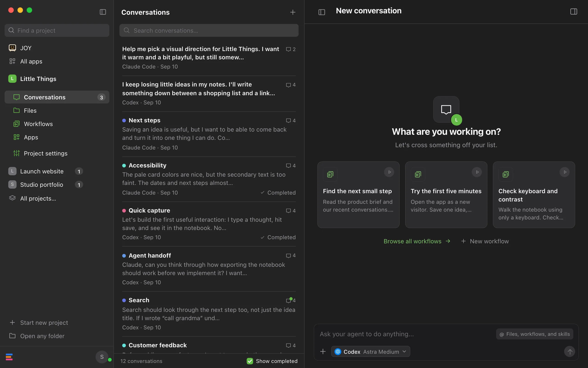The height and width of the screenshot is (368, 588).
Task: Toggle the Show completed checkbox
Action: point(250,361)
